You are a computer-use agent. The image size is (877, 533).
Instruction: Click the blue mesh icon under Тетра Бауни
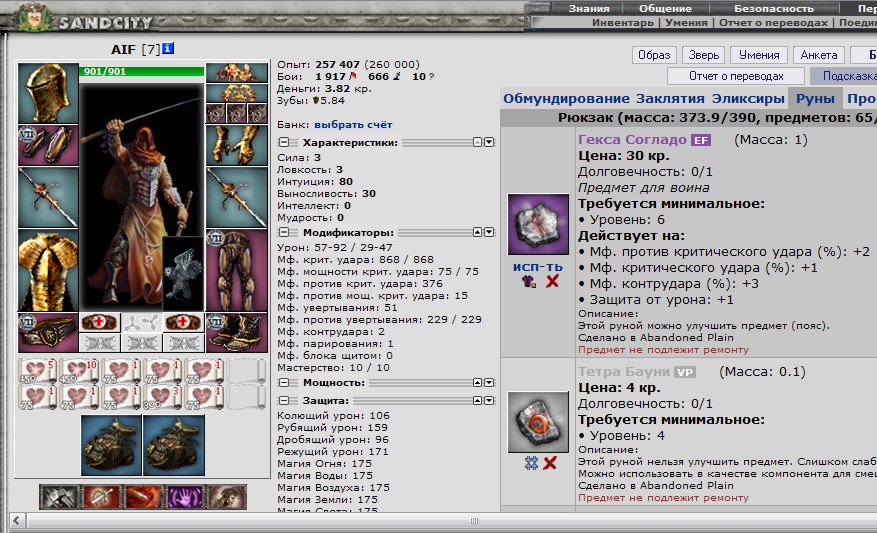pyautogui.click(x=531, y=463)
